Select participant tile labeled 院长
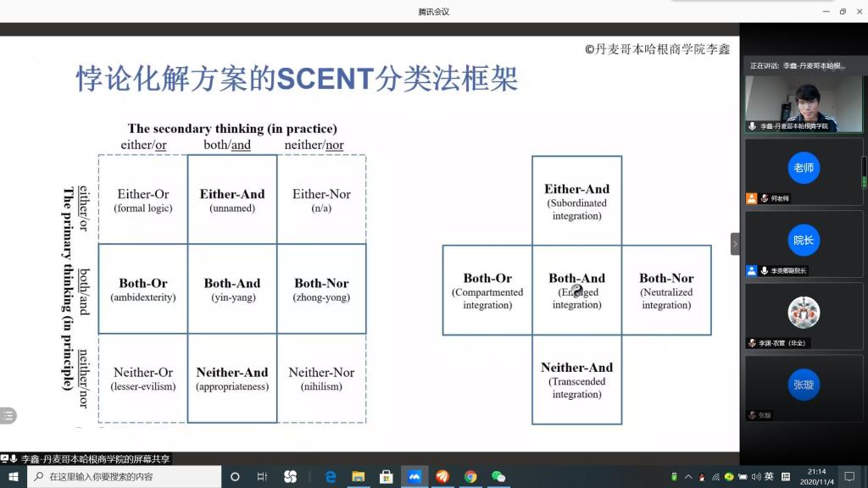Viewport: 868px width, 488px height. (803, 241)
